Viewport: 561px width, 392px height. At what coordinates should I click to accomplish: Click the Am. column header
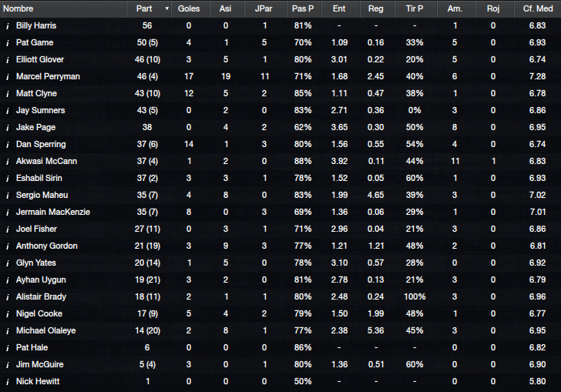(455, 8)
